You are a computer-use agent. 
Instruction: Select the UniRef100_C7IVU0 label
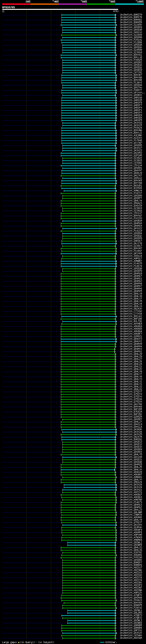(131, 311)
